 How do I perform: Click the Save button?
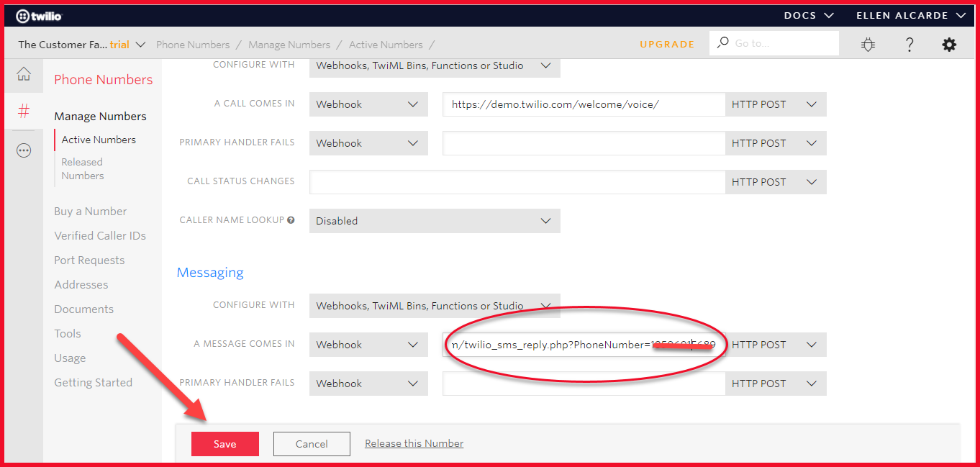[x=224, y=444]
